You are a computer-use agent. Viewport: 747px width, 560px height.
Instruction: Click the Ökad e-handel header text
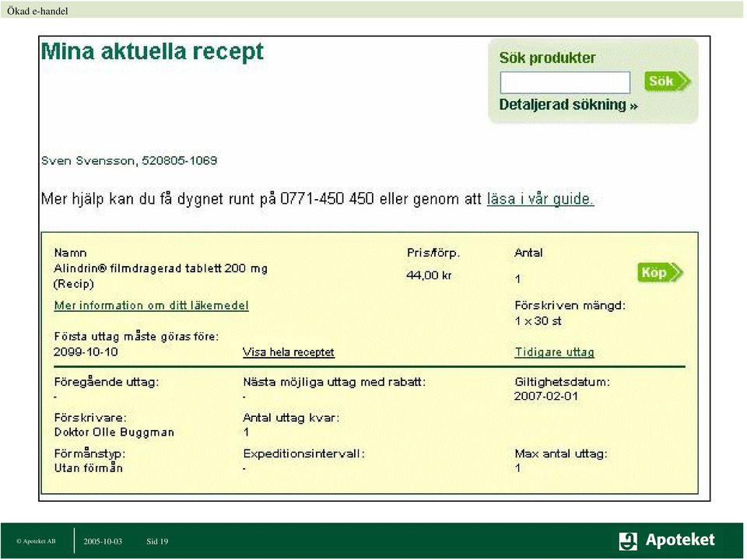[x=37, y=11]
